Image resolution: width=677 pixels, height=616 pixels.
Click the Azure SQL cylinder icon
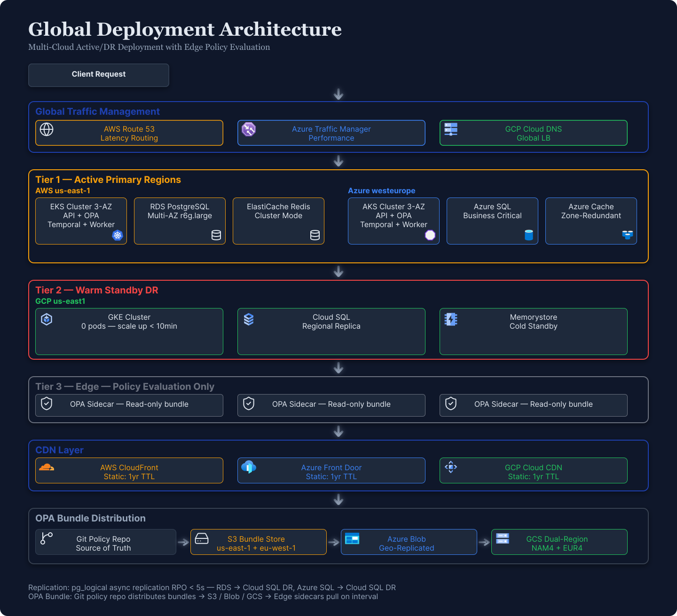pyautogui.click(x=529, y=236)
